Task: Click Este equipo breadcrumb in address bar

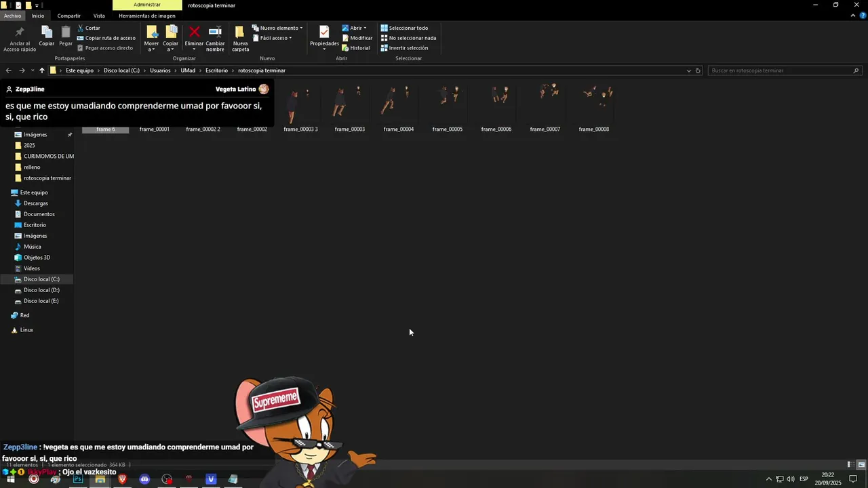Action: (79, 70)
